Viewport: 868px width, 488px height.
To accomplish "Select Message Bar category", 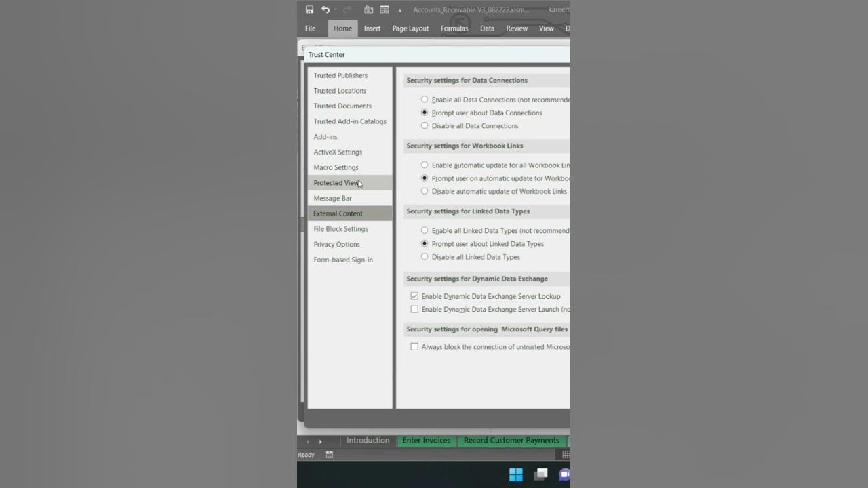I will (350, 199).
